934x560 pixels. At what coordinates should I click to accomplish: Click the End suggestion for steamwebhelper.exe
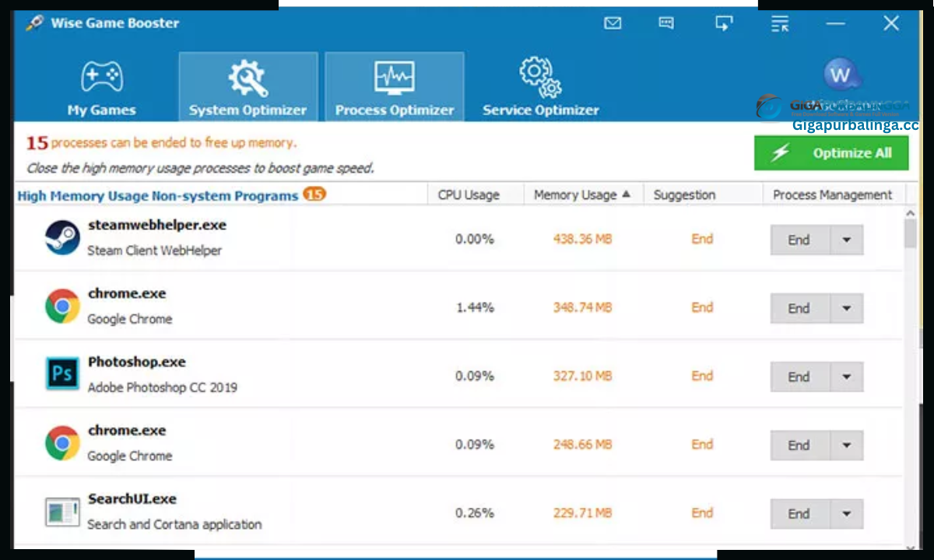click(702, 240)
